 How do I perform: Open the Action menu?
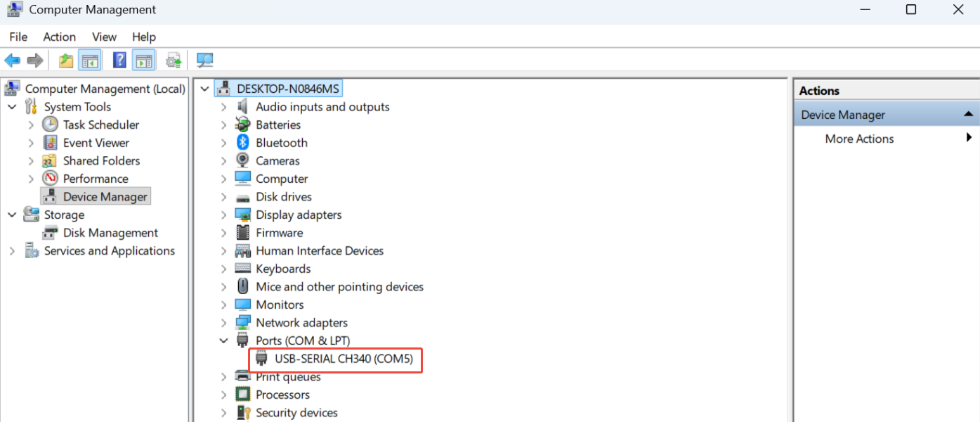click(59, 37)
